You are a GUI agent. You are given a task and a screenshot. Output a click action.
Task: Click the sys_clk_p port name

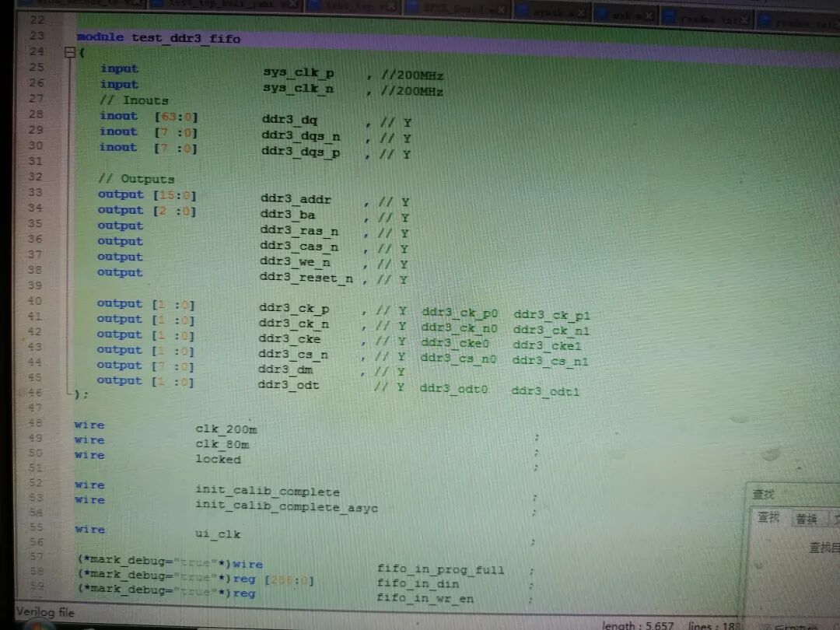pos(298,72)
